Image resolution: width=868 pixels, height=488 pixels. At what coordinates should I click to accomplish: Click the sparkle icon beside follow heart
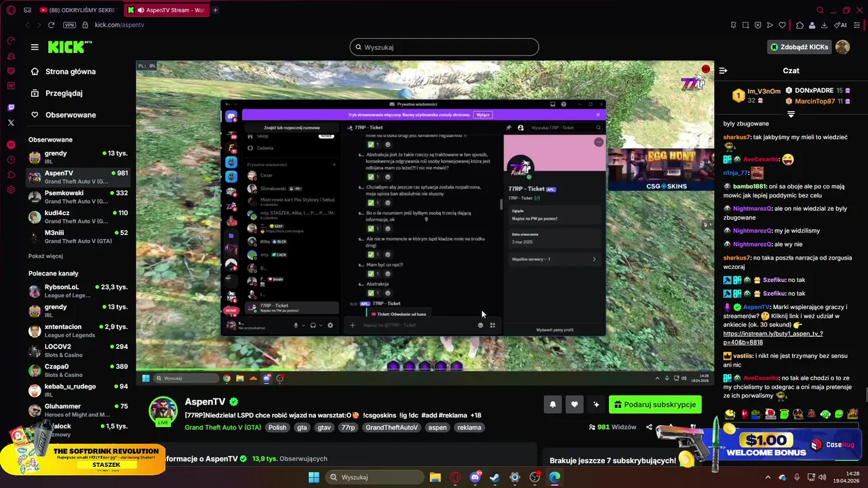pos(596,405)
